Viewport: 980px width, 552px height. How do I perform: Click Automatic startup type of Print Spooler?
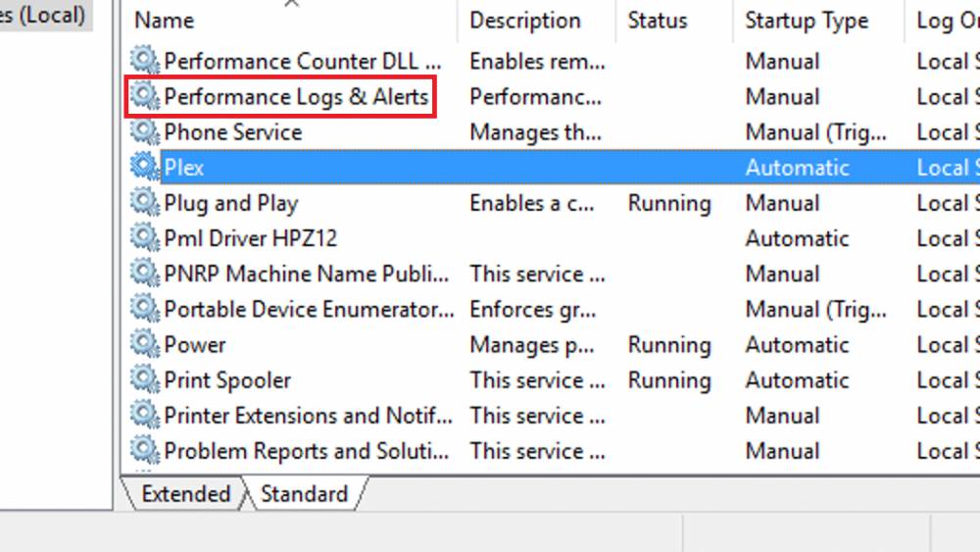(x=797, y=380)
